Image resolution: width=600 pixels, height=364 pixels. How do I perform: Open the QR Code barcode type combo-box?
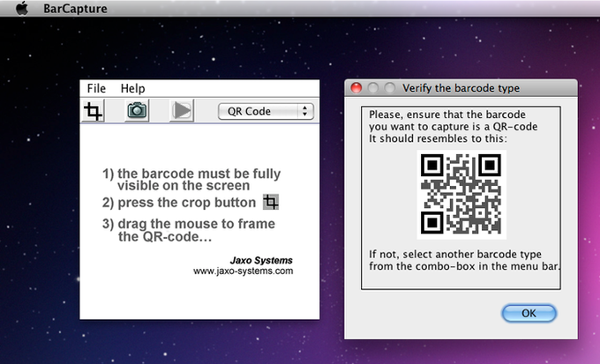(x=266, y=111)
